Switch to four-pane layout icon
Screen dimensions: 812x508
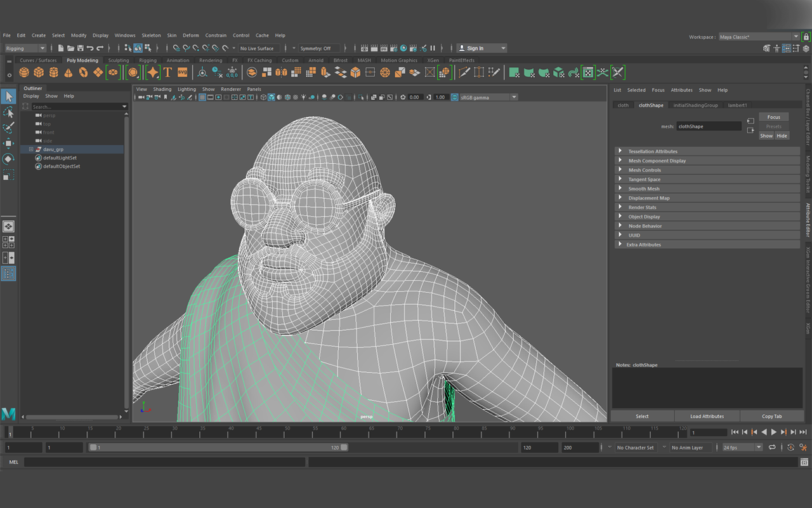click(8, 242)
